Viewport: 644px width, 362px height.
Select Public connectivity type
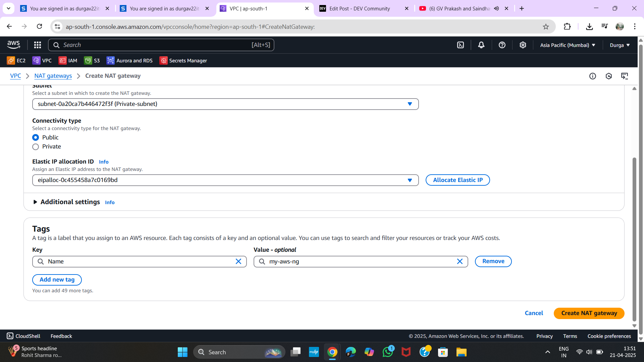tap(36, 137)
